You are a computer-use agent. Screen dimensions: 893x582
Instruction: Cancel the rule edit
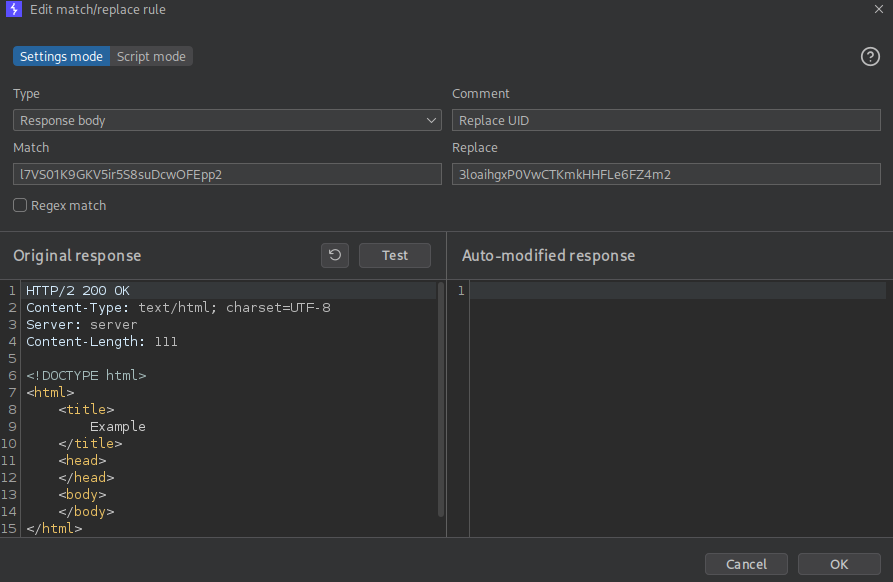pyautogui.click(x=746, y=564)
